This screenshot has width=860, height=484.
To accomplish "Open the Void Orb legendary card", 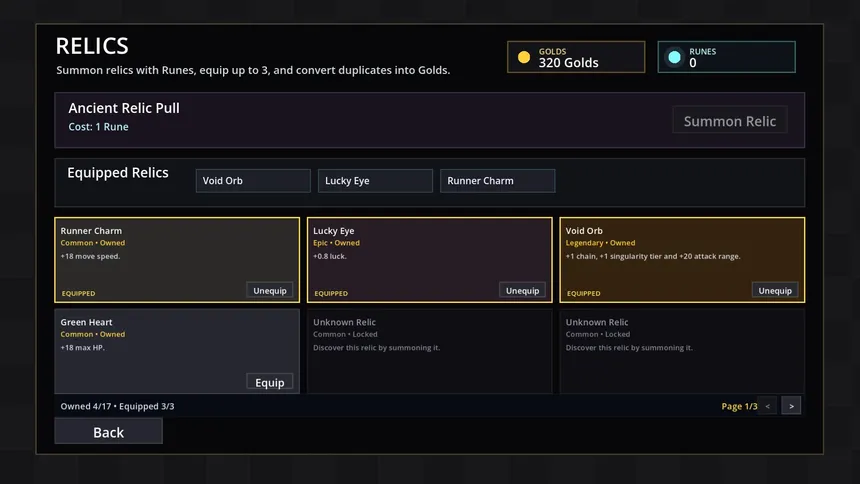I will [x=682, y=260].
